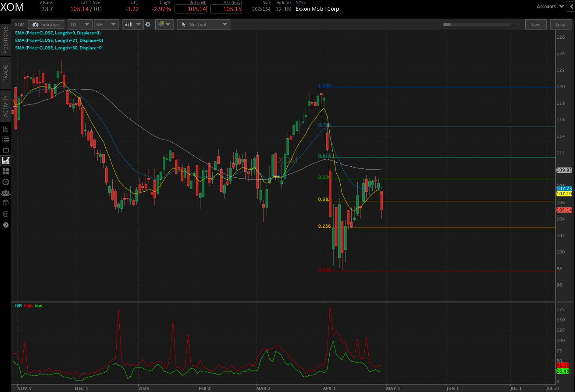Click the XOM symbol field in chart toolbar
575x392 pixels.
pos(19,24)
